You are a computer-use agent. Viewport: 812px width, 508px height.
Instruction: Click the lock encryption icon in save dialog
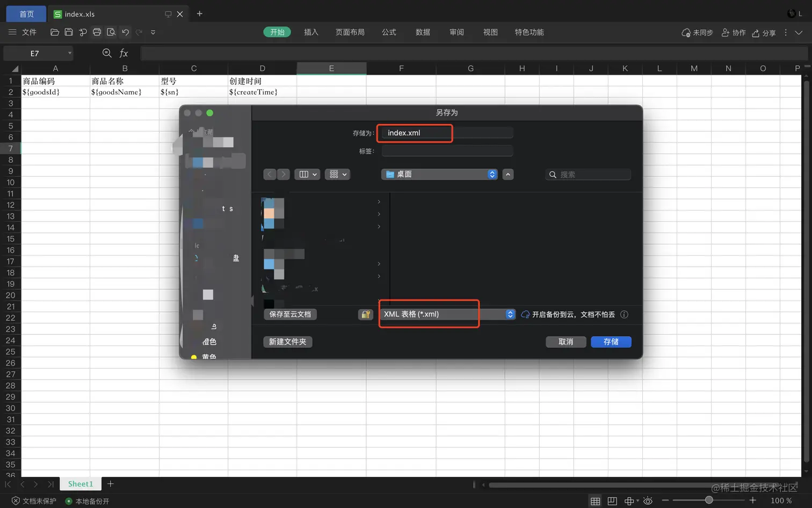point(366,314)
